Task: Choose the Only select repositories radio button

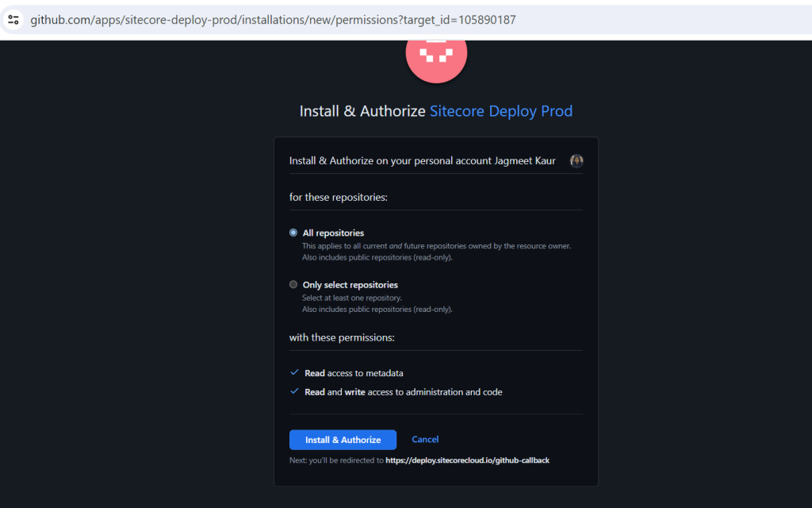Action: tap(293, 284)
